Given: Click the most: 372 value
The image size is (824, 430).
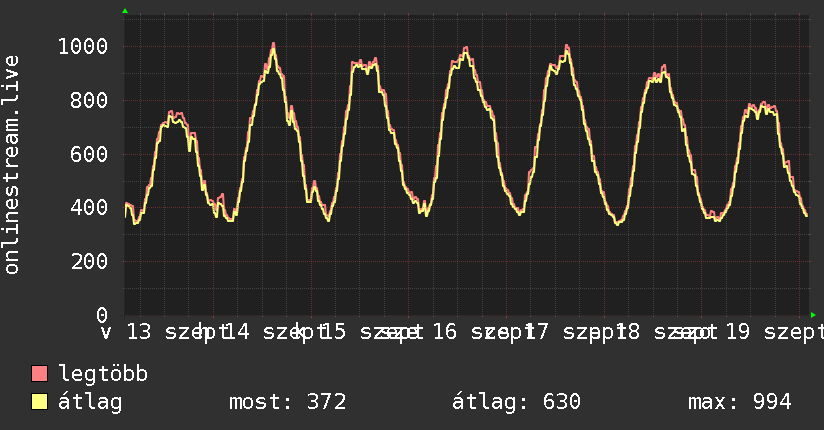Looking at the screenshot, I should point(287,402).
